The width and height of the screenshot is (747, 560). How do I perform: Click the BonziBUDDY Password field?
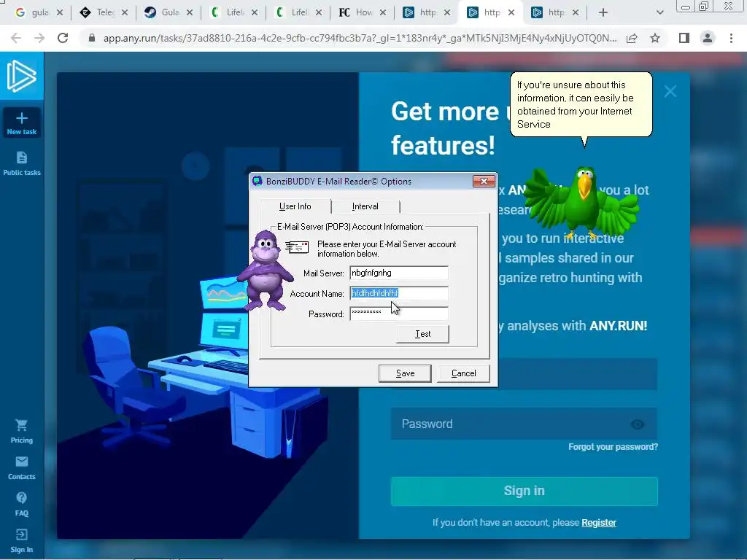coord(399,314)
